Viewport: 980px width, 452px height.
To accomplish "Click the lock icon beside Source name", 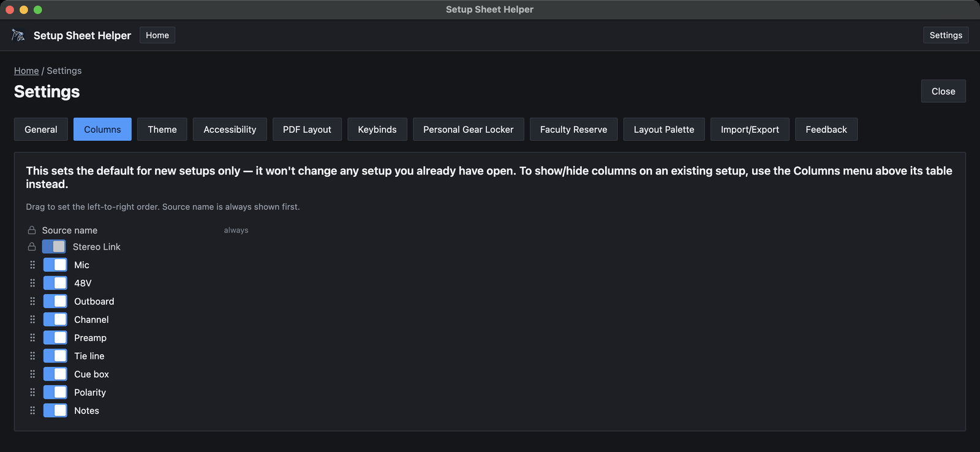I will point(32,230).
